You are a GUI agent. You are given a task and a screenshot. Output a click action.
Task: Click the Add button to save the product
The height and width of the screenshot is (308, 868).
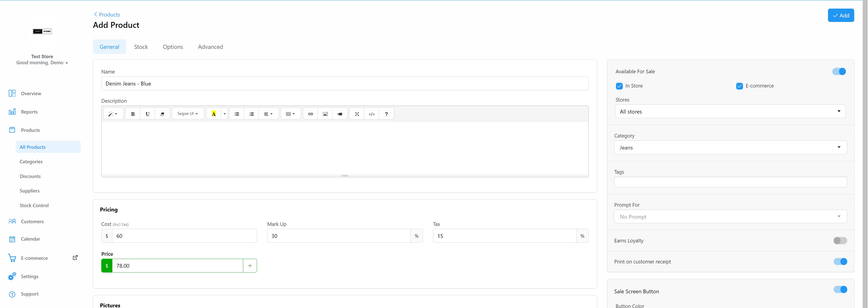(841, 15)
